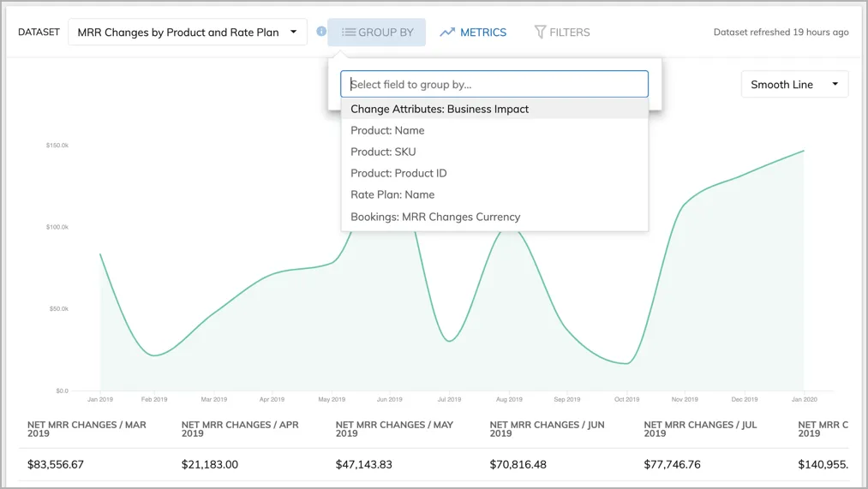
Task: Click the $150.0k y-axis label
Action: 57,146
